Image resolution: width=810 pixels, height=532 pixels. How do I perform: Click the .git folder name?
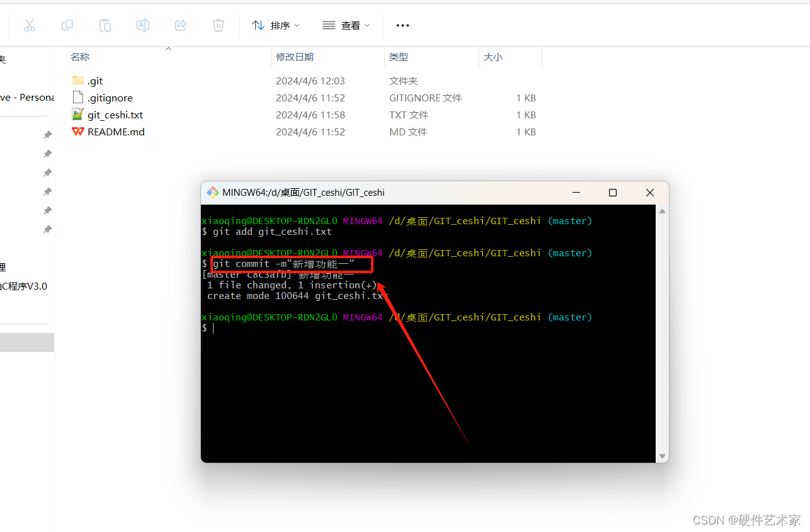[x=95, y=81]
